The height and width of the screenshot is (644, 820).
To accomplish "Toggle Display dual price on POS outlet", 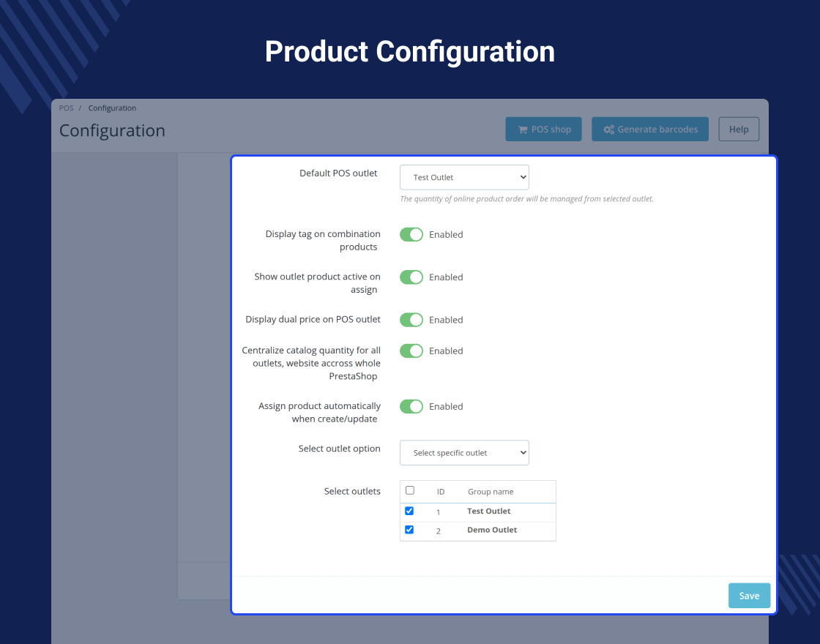I will coord(411,320).
